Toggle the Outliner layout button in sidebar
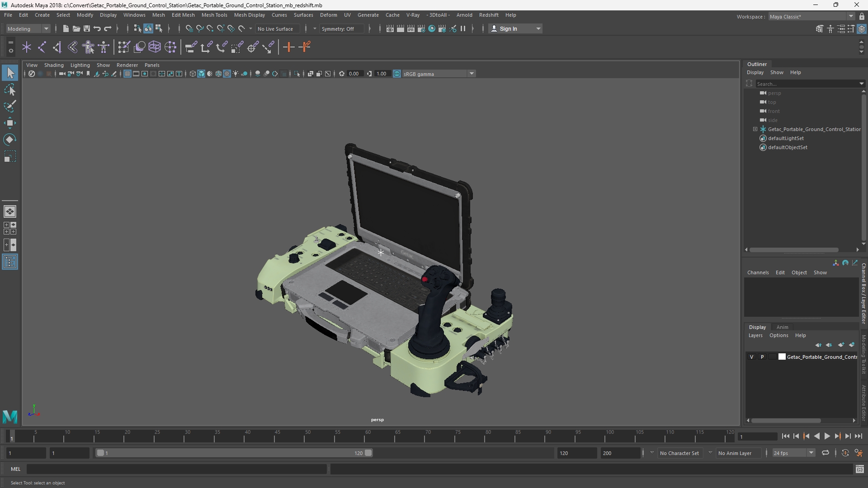This screenshot has height=488, width=868. [10, 262]
